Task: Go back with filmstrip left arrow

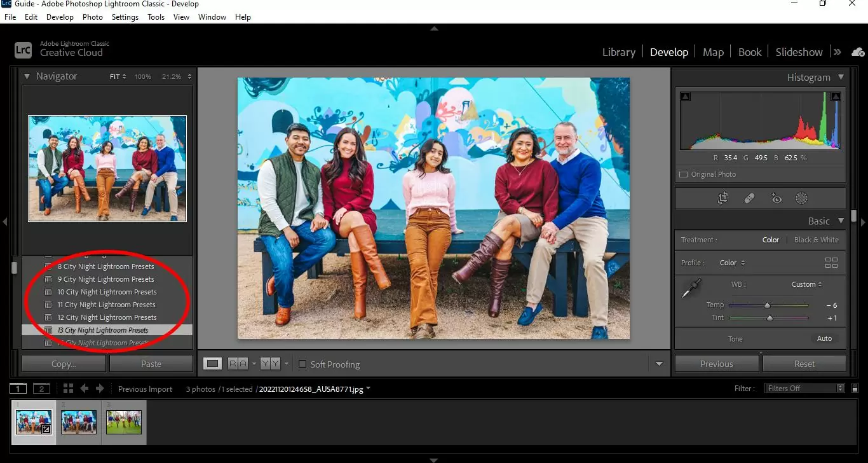Action: 85,389
